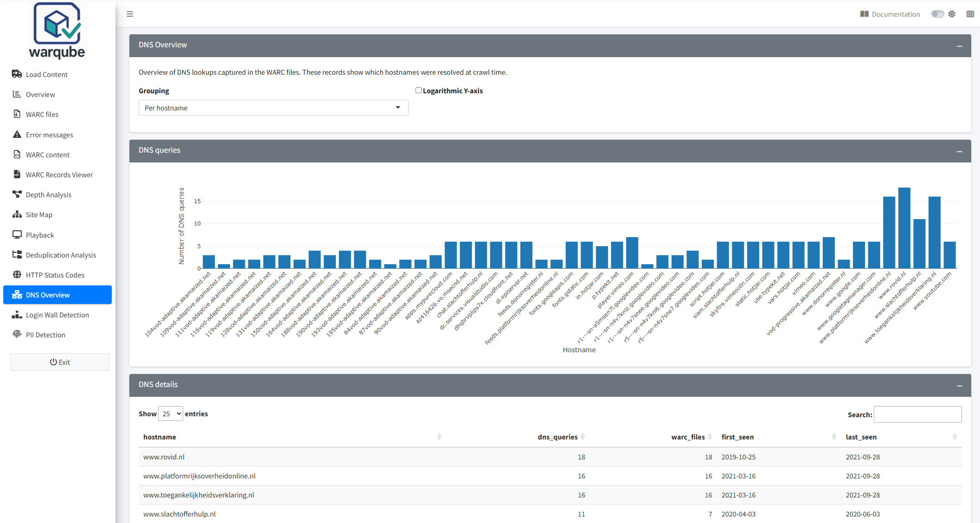Click the WARC content code file icon

(x=17, y=155)
